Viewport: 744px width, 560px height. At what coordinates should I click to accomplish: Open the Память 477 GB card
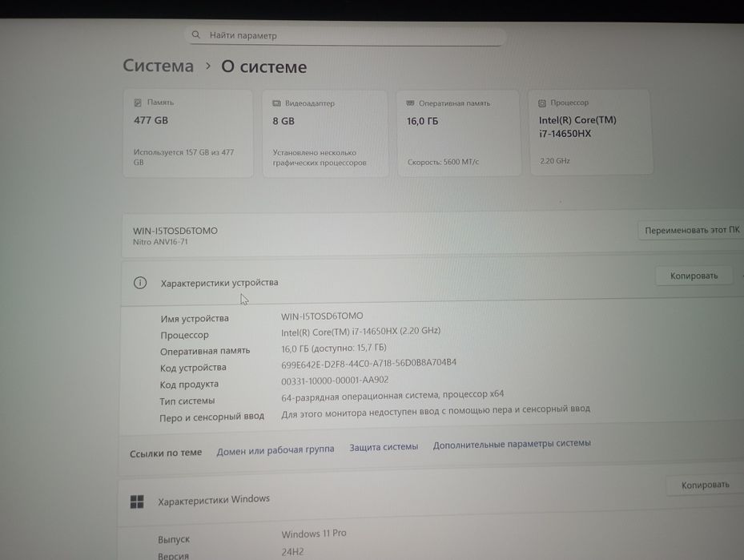tap(188, 133)
